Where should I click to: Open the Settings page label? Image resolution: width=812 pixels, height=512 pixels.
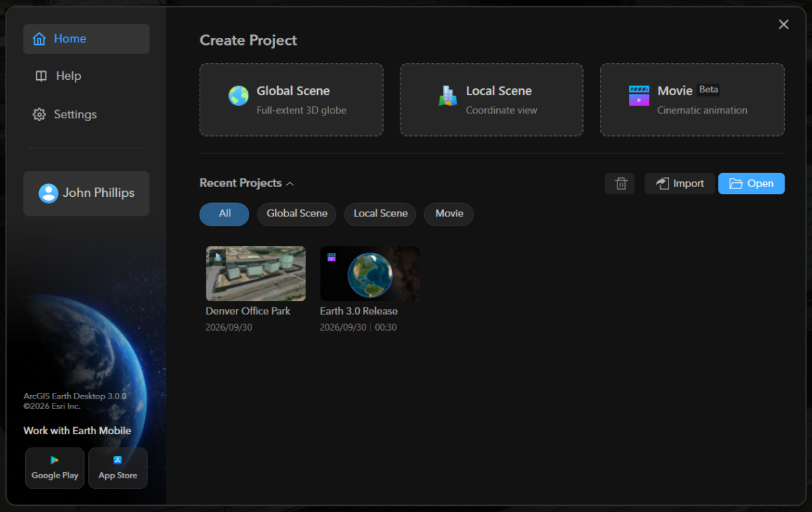click(75, 115)
